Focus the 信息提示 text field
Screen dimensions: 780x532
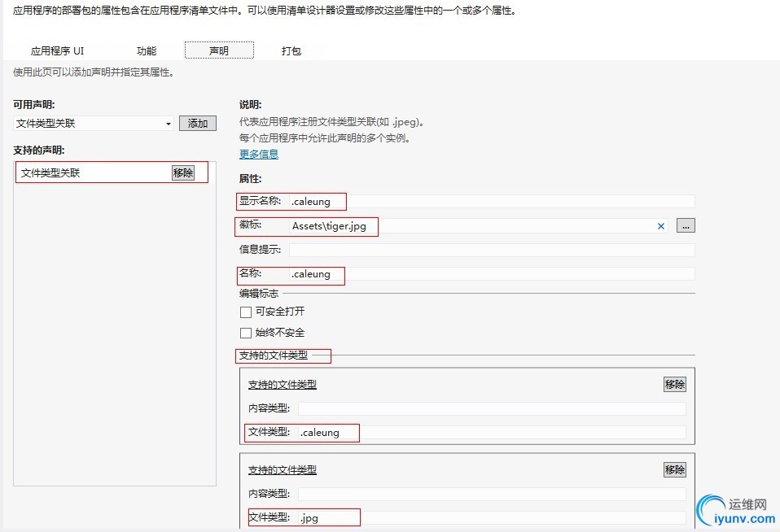tap(492, 250)
